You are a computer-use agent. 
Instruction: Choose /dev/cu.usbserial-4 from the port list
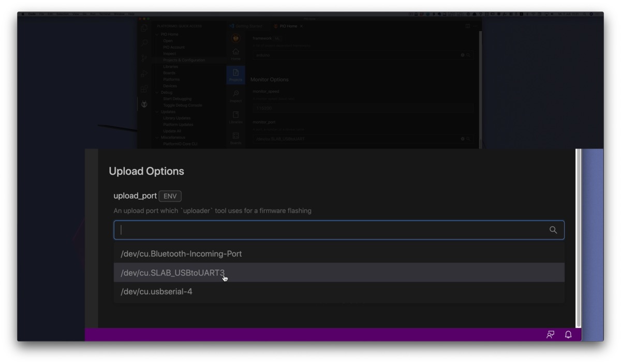[339, 292]
